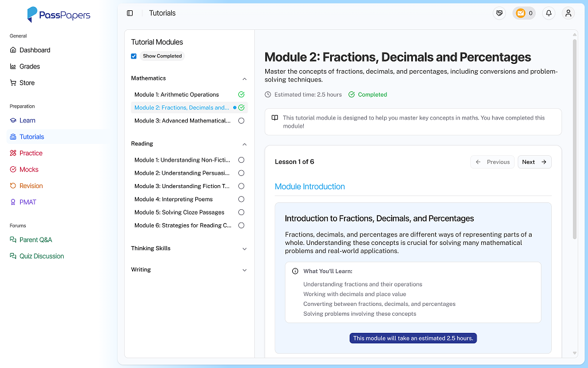The height and width of the screenshot is (368, 588).
Task: Open Practice in the sidebar
Action: [x=30, y=154]
